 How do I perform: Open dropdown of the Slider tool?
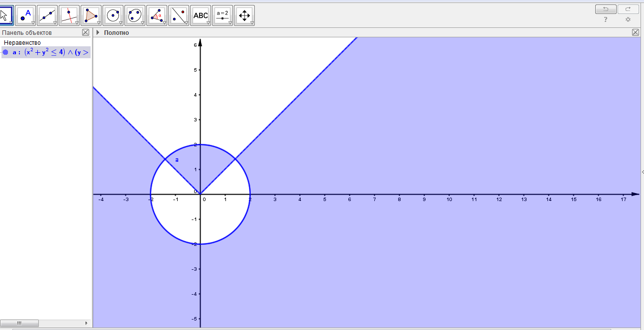pyautogui.click(x=230, y=23)
